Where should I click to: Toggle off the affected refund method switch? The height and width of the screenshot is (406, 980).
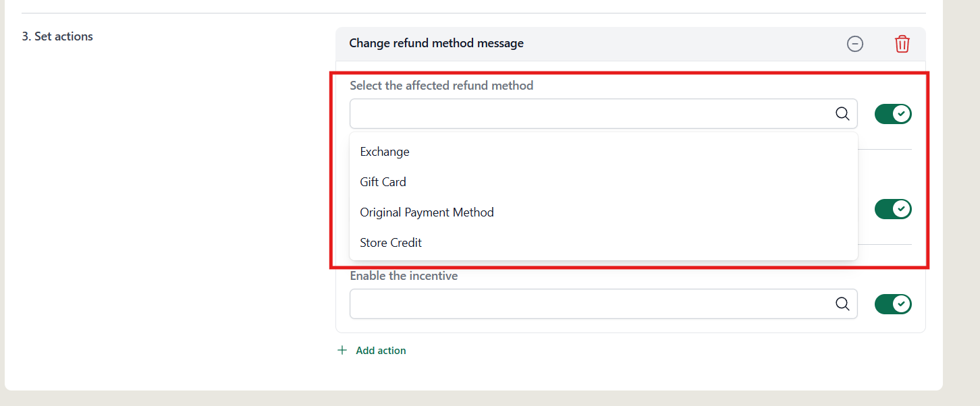[893, 114]
